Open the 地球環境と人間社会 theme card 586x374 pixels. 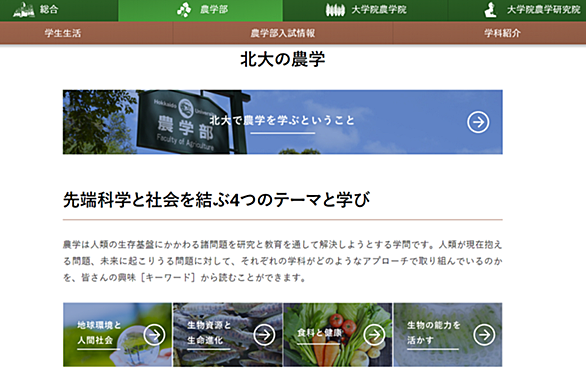point(117,335)
